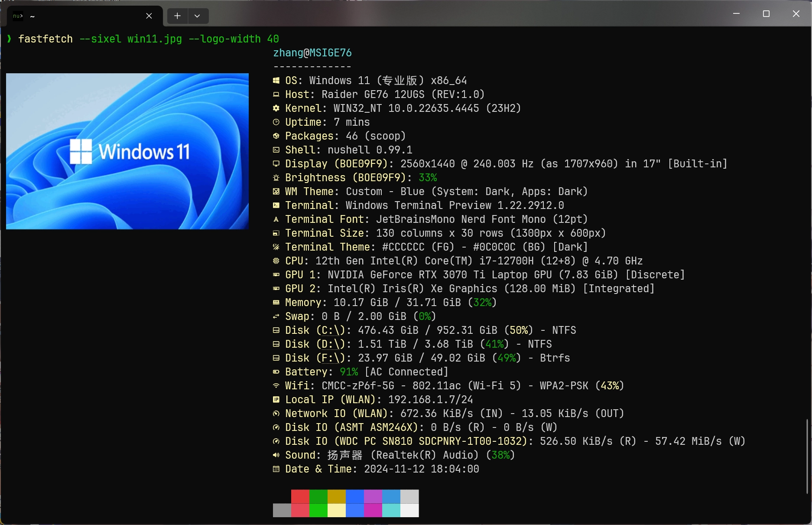The width and height of the screenshot is (812, 525).
Task: Click the card icon beside GPU 1
Action: 276,275
